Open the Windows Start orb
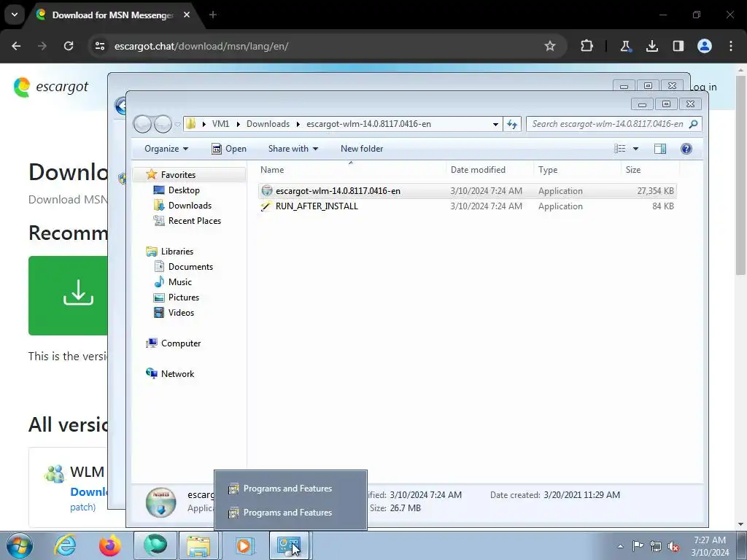 (x=20, y=545)
